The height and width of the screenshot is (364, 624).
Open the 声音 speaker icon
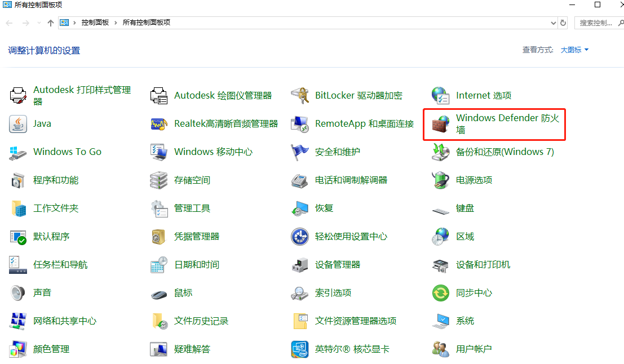[x=18, y=293]
